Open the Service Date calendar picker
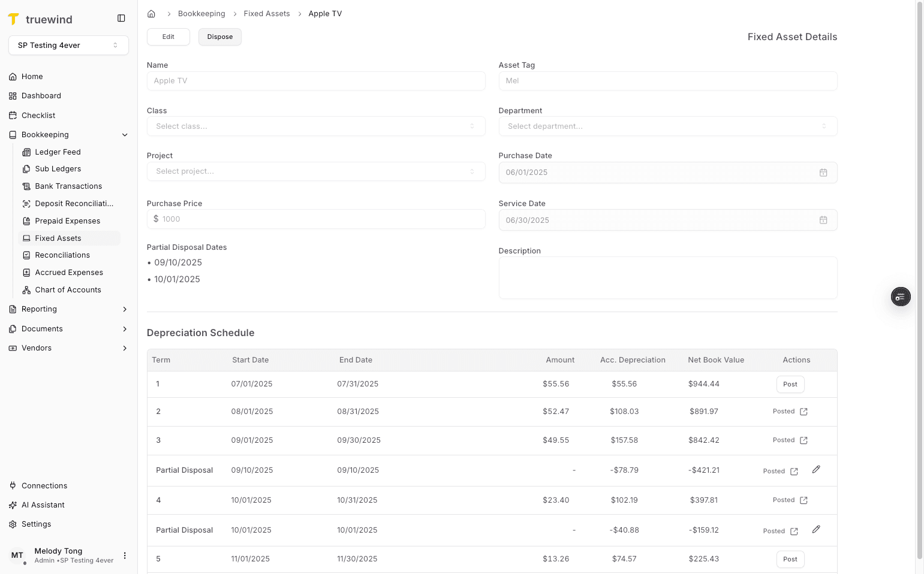This screenshot has width=924, height=574. point(823,220)
